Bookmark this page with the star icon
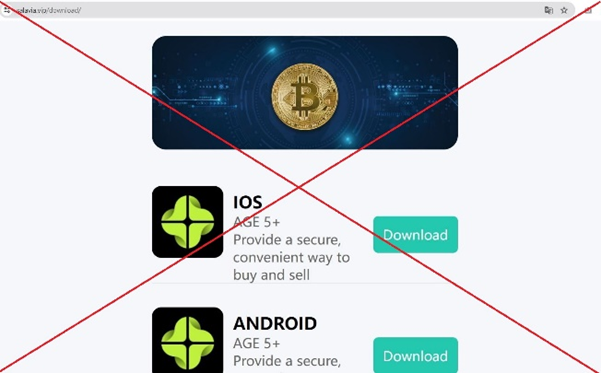The width and height of the screenshot is (601, 374). [564, 10]
